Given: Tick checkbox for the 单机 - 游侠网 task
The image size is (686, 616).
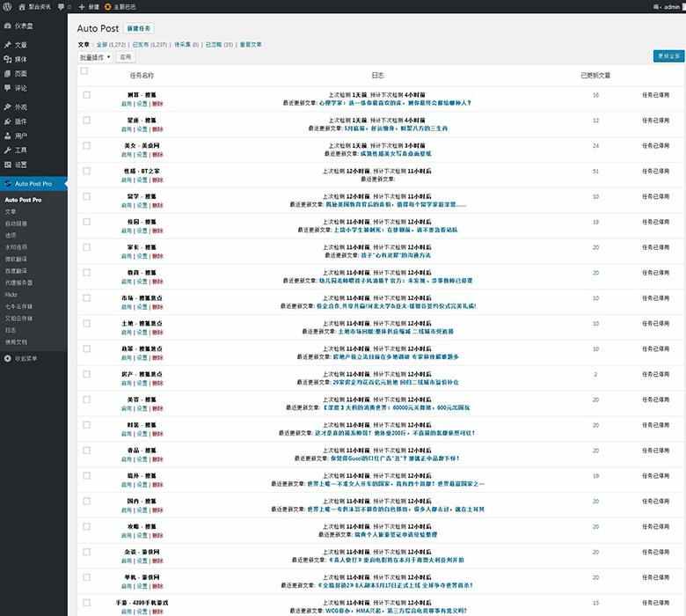Looking at the screenshot, I should coord(86,577).
